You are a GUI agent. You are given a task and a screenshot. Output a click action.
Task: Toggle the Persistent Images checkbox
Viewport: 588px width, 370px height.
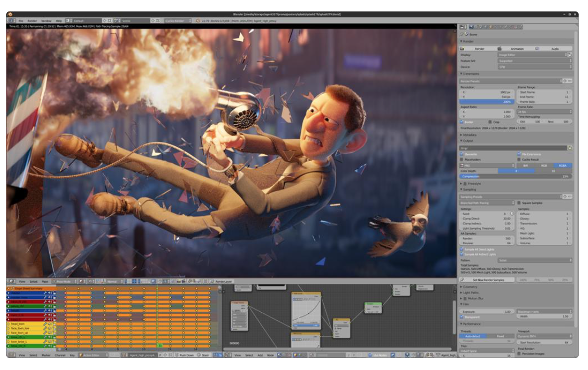[519, 353]
